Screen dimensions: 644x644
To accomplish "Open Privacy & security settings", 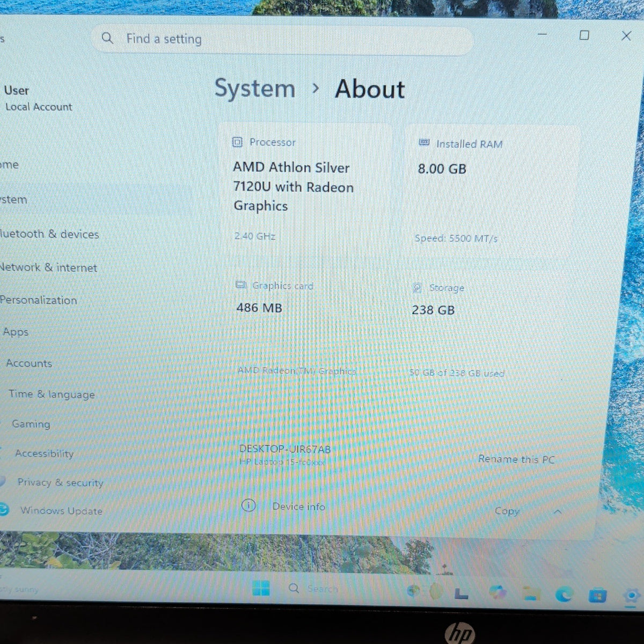I will pos(60,482).
